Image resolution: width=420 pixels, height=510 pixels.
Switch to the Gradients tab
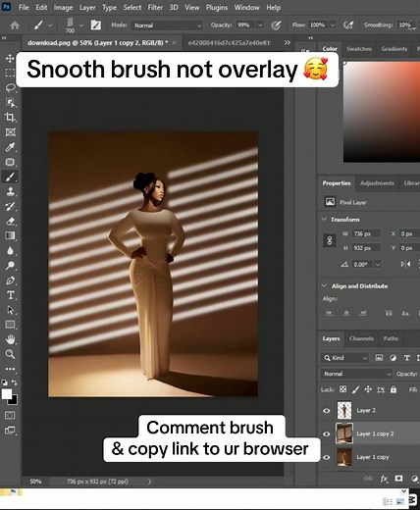coord(394,49)
